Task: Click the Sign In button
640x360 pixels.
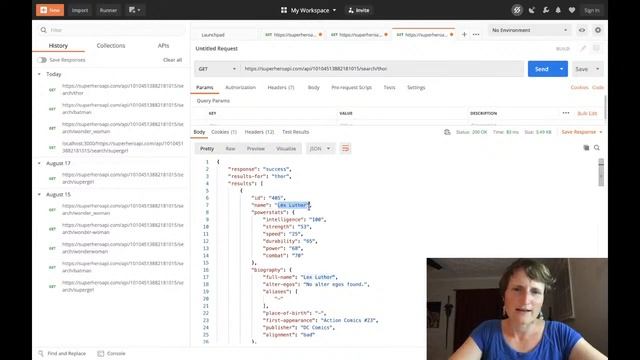Action: (591, 10)
